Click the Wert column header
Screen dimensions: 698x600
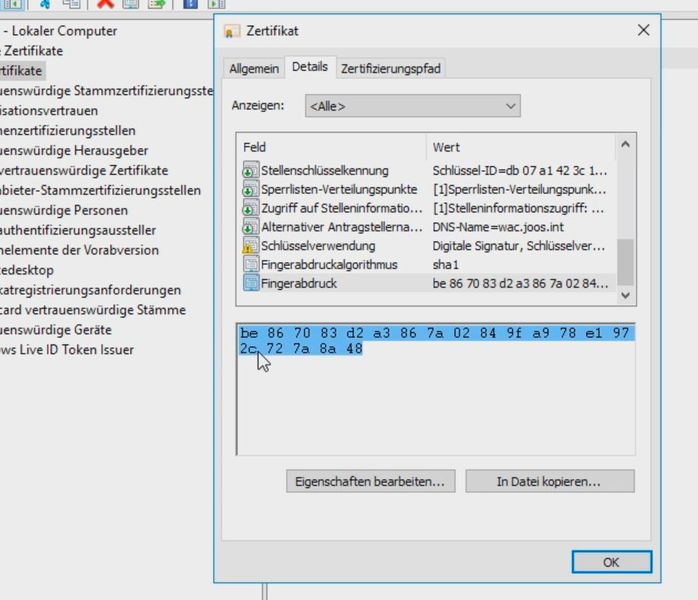click(x=521, y=147)
